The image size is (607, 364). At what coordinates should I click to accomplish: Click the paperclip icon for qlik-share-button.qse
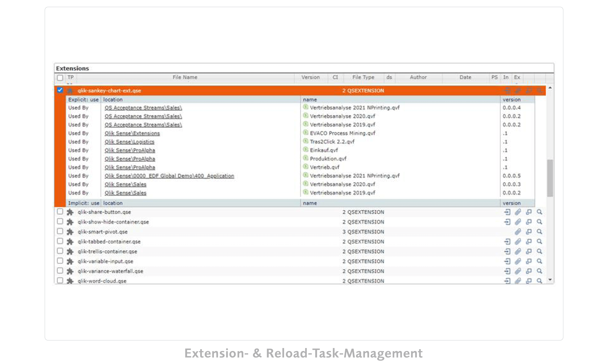(518, 212)
